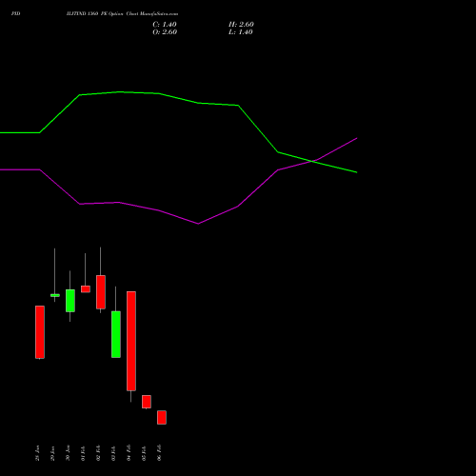Viewport: 476px width, 476px height.
Task: Click the "L: 1.40" low value
Action: [241, 32]
